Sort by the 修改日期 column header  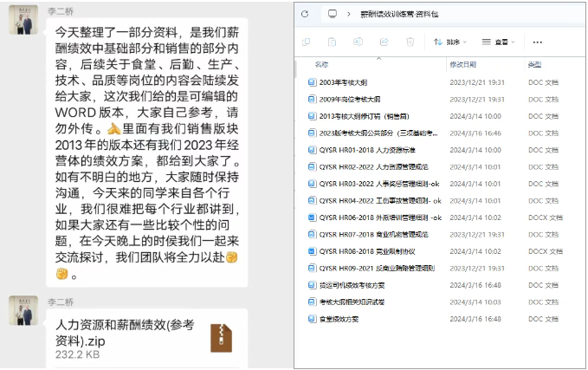point(462,65)
